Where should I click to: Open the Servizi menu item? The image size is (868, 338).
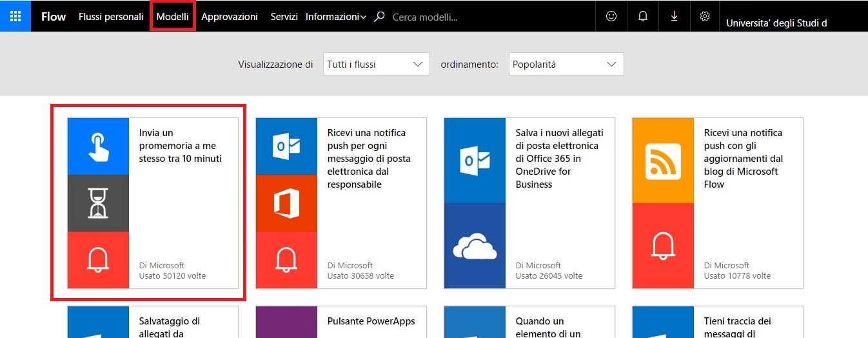point(284,17)
